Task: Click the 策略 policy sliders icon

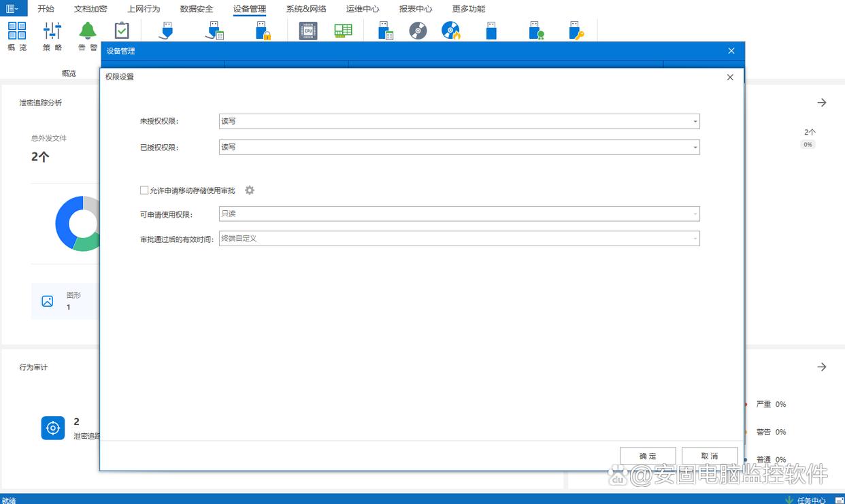Action: pos(52,31)
